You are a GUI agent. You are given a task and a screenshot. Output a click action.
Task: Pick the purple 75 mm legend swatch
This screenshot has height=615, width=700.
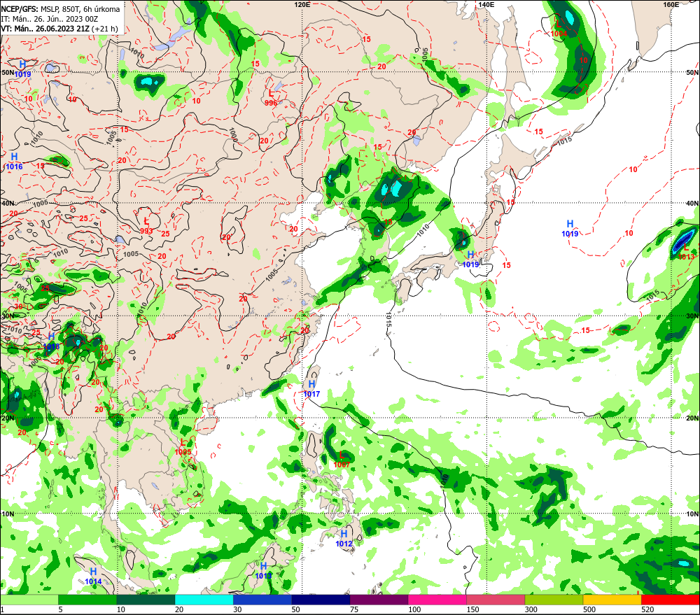[x=379, y=600]
